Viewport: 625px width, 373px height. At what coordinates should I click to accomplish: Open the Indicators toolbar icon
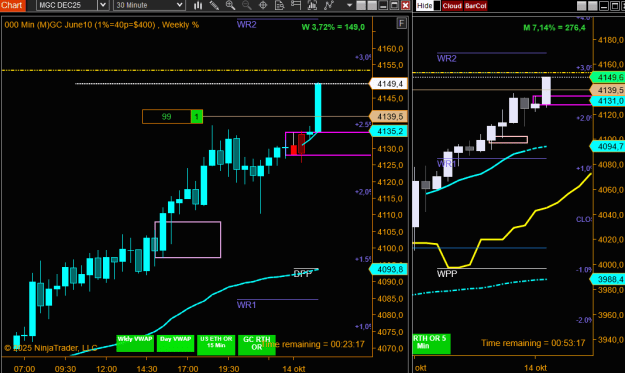click(312, 5)
